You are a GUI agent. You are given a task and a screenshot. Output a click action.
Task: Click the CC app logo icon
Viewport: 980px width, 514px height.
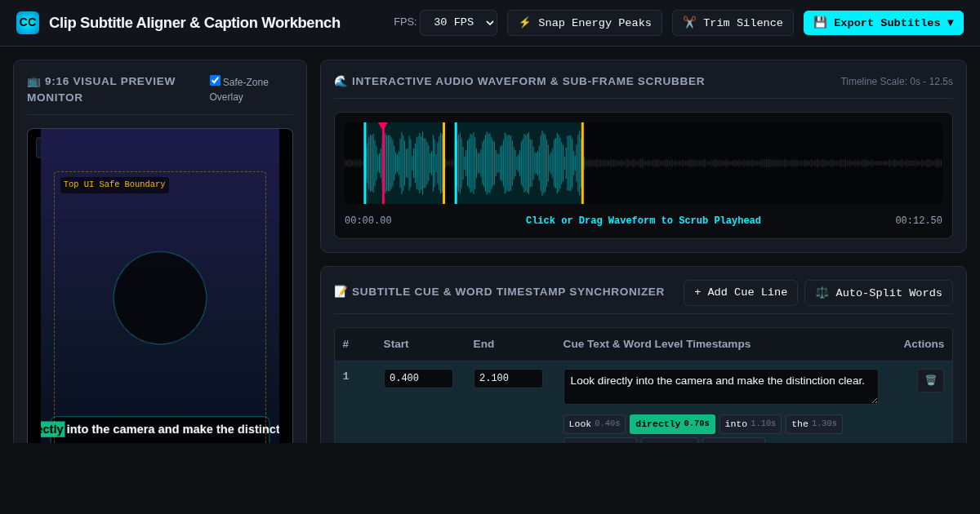tap(28, 23)
